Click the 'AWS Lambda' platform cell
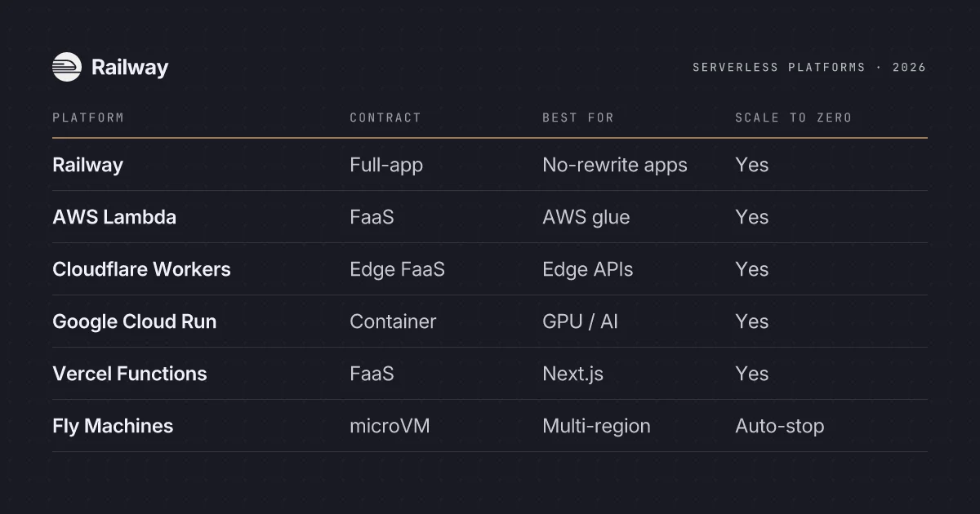The image size is (980, 514). click(114, 217)
